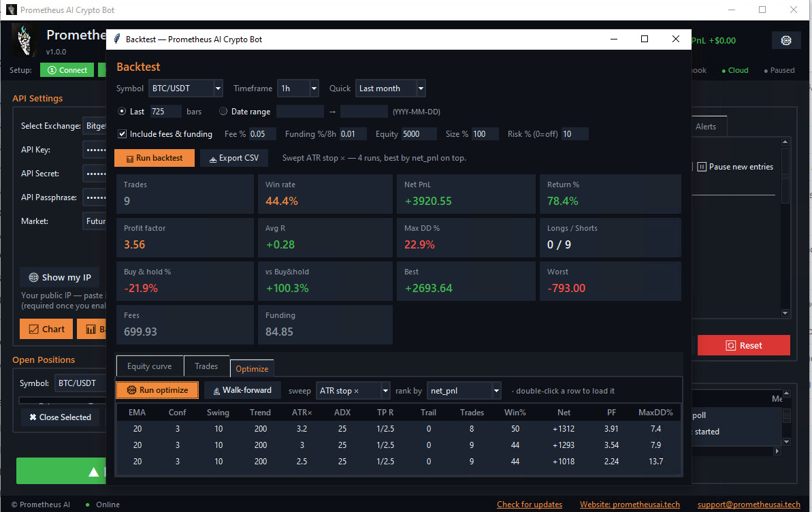Screen dimensions: 812x512
Task: Click the Run optimize gear icon
Action: point(131,390)
